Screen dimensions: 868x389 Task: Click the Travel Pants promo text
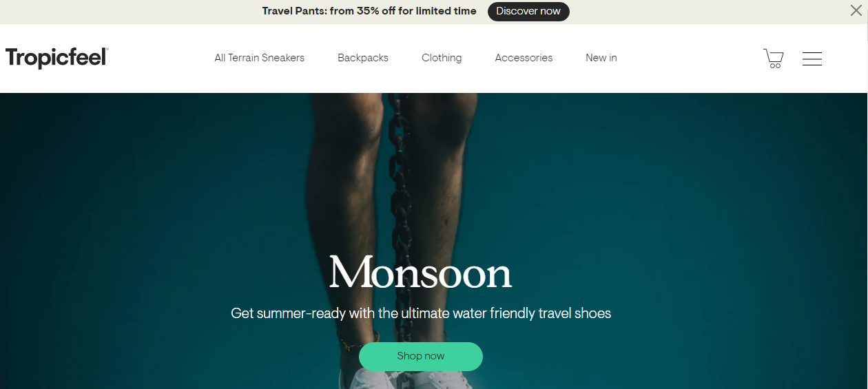369,11
